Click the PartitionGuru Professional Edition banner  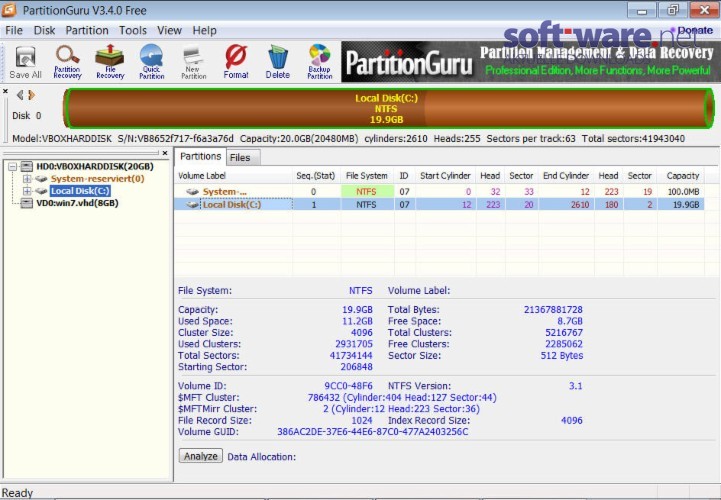click(x=531, y=62)
